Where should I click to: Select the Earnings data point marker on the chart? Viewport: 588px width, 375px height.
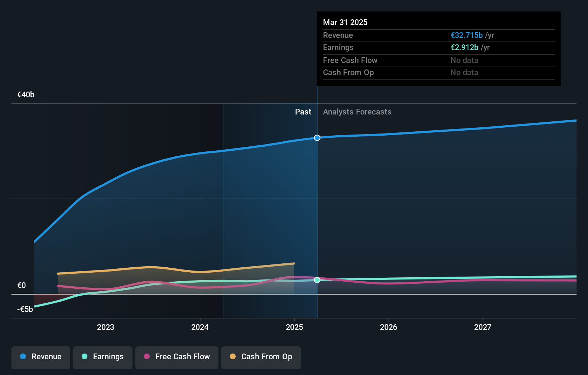[317, 280]
